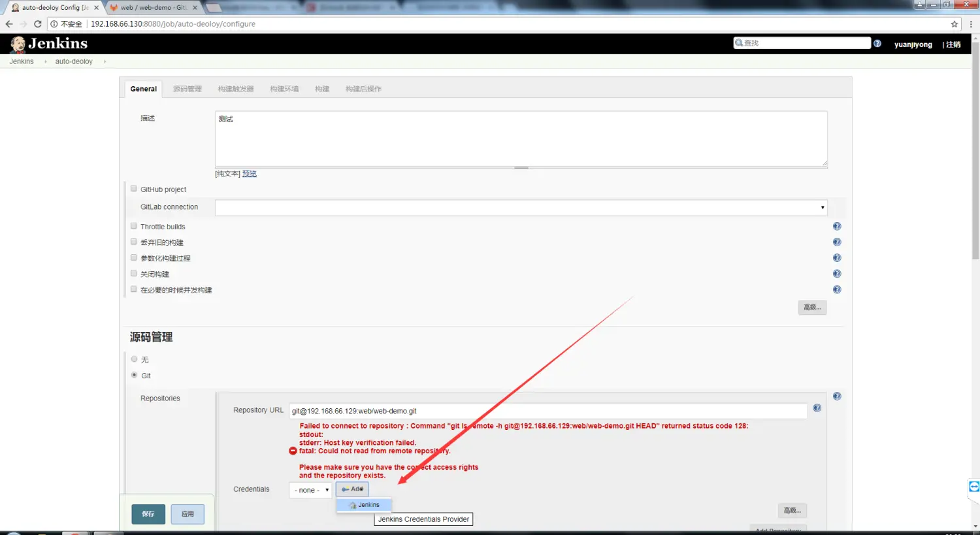Click the description textarea
This screenshot has height=535, width=980.
(x=521, y=139)
